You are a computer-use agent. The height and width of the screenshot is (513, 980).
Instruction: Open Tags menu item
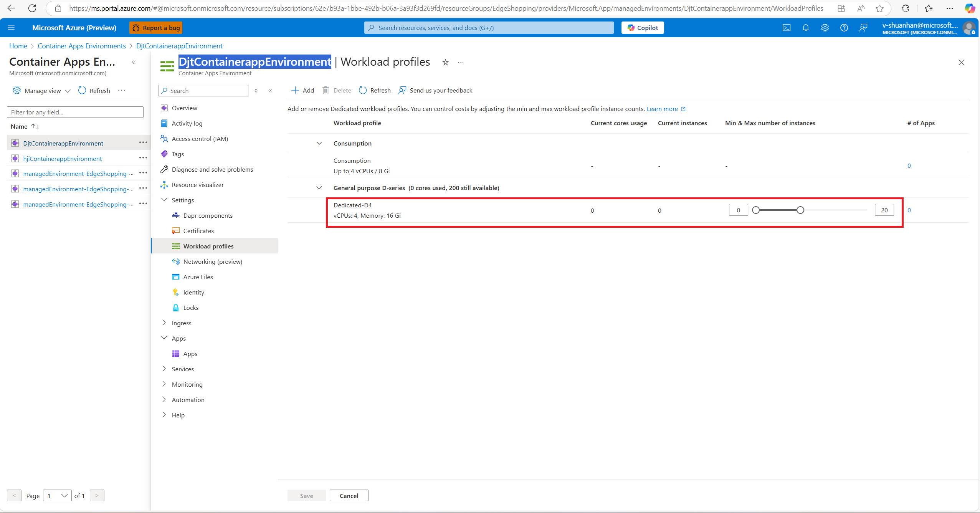[178, 154]
